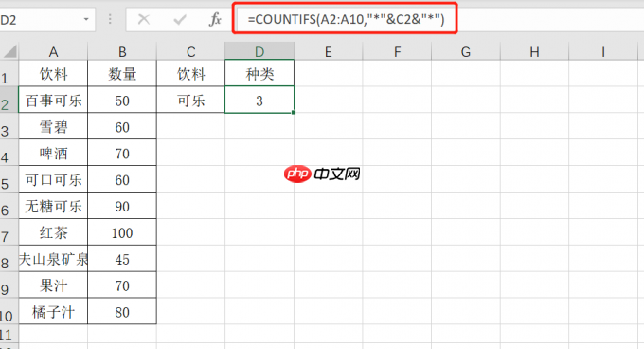
Task: Click cell with value 45
Action: 122,259
